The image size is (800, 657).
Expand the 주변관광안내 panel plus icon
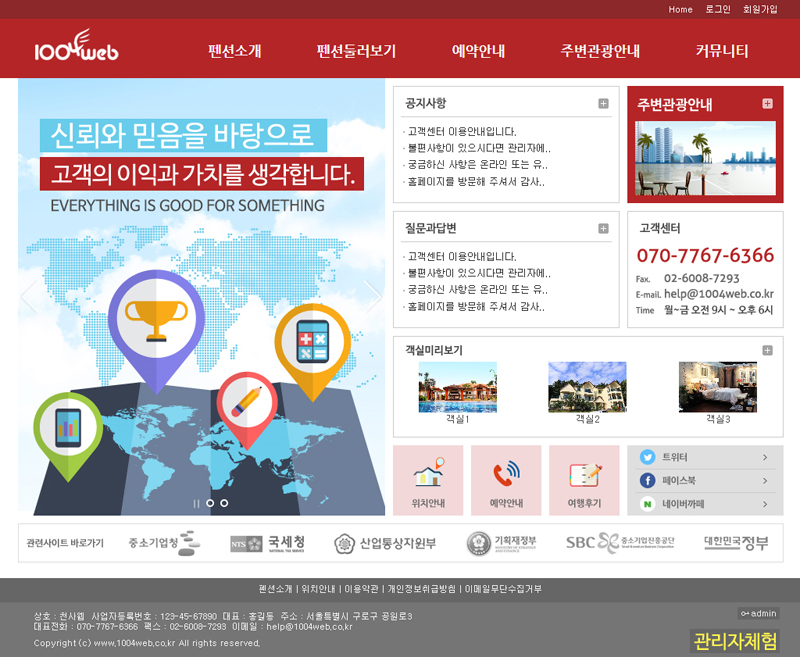click(767, 103)
